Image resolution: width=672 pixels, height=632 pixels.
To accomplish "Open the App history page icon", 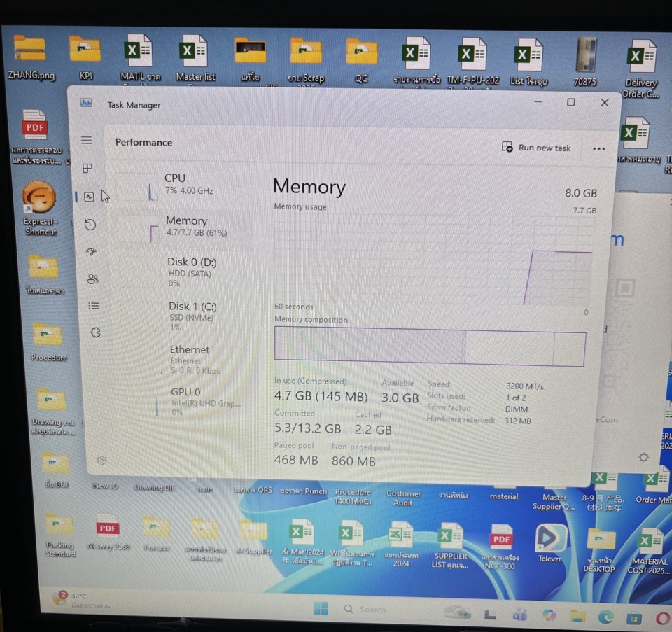I will [x=90, y=225].
